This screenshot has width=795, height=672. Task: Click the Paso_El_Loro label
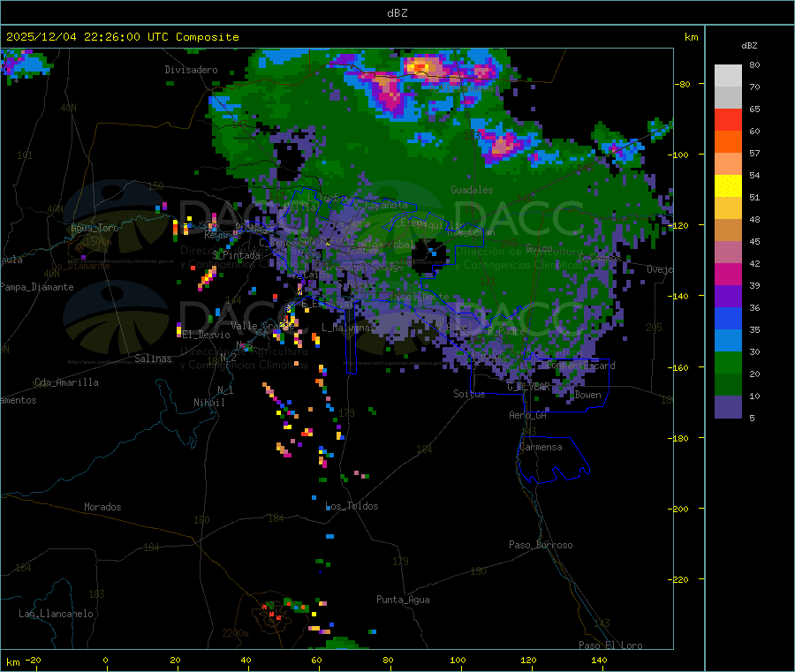point(611,646)
